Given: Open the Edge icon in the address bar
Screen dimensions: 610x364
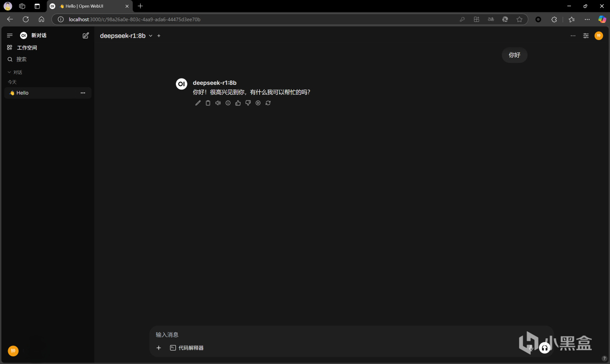Looking at the screenshot, I should (x=505, y=20).
